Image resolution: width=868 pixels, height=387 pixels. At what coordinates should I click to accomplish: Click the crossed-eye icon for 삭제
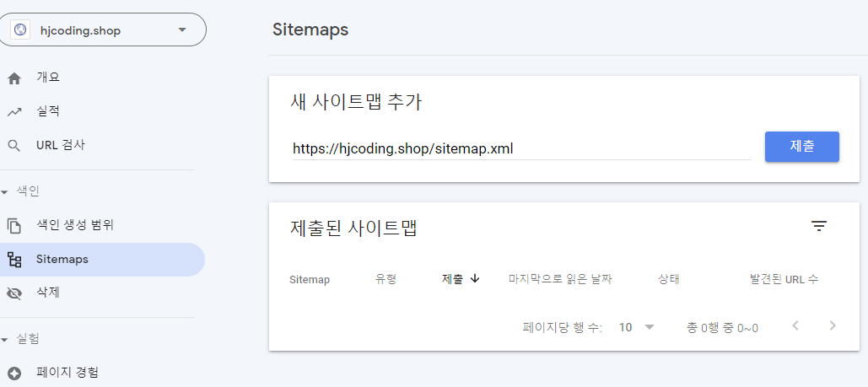[x=14, y=293]
